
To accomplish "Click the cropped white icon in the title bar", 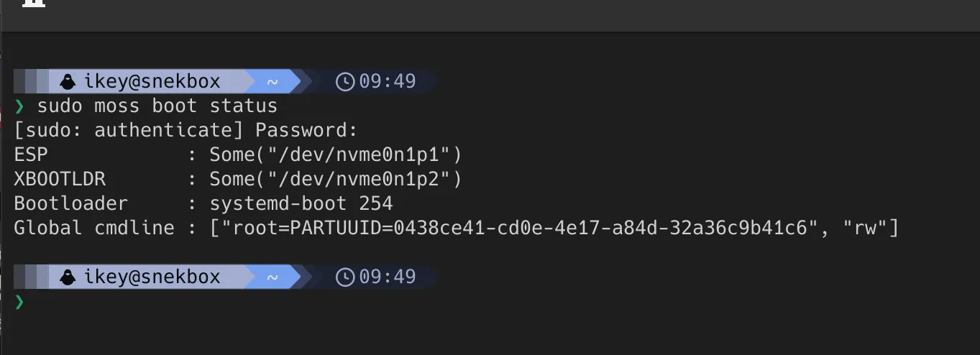I will point(35,2).
